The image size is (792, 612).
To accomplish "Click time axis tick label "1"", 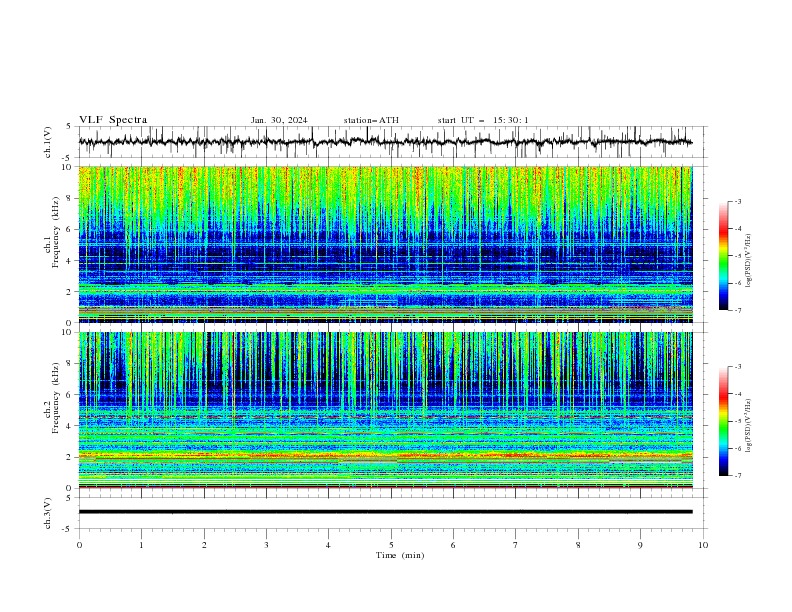I will click(x=141, y=545).
